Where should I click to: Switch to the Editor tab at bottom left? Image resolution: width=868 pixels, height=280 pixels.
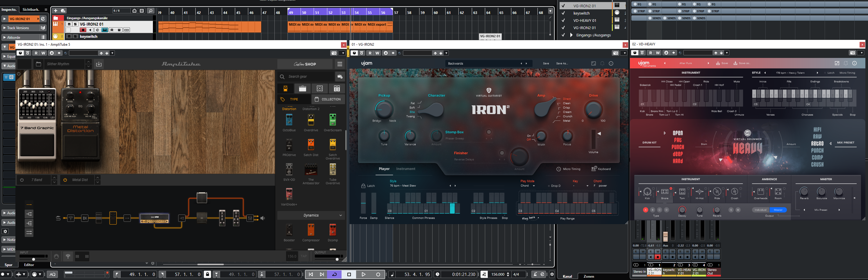click(x=29, y=265)
